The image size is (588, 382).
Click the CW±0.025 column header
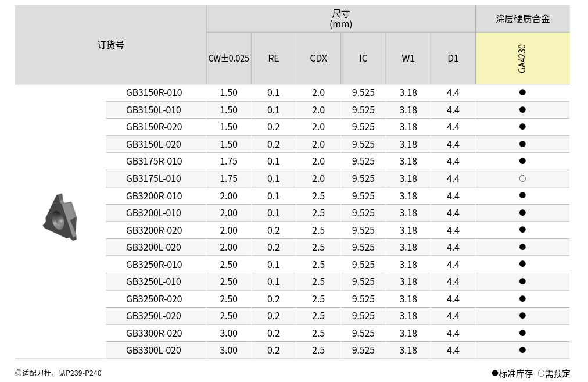point(229,58)
